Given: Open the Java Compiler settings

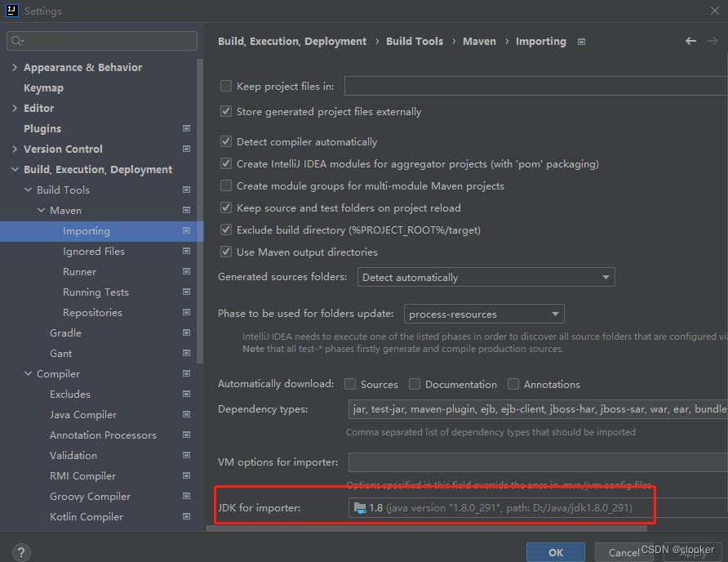Looking at the screenshot, I should pyautogui.click(x=83, y=415).
